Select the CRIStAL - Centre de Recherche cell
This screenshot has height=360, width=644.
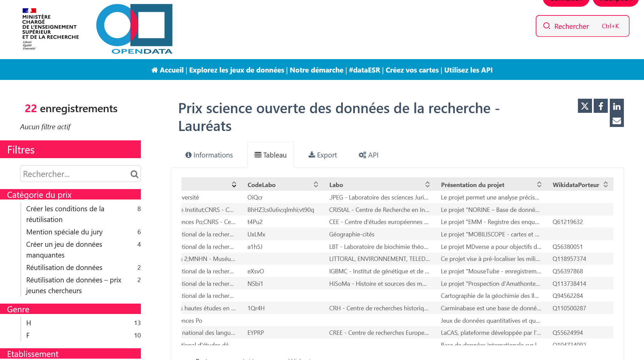(x=379, y=210)
